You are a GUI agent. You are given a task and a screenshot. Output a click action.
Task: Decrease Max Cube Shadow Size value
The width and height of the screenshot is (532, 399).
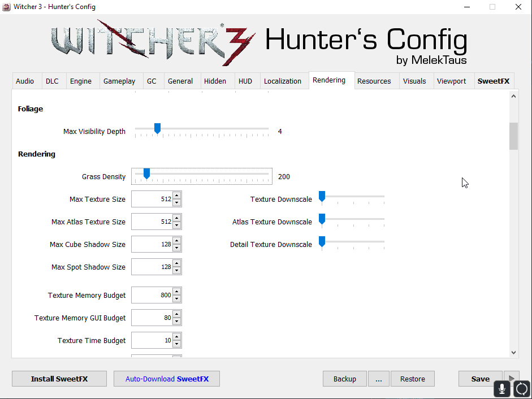176,248
